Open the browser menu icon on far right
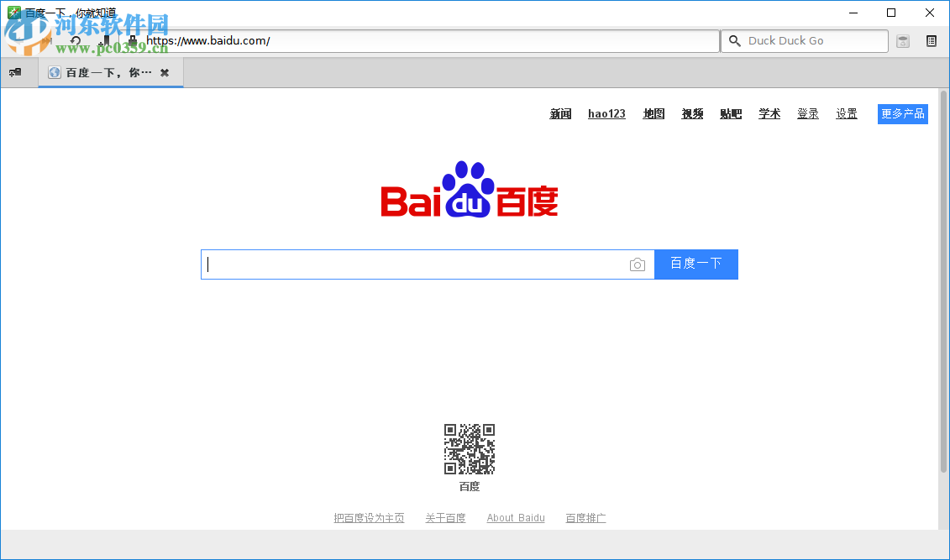 coord(932,40)
